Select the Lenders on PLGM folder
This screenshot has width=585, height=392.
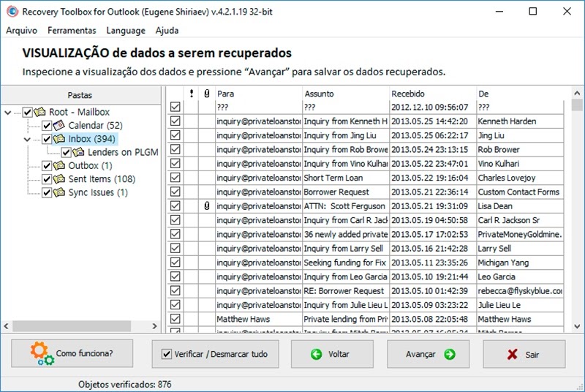[x=123, y=152]
